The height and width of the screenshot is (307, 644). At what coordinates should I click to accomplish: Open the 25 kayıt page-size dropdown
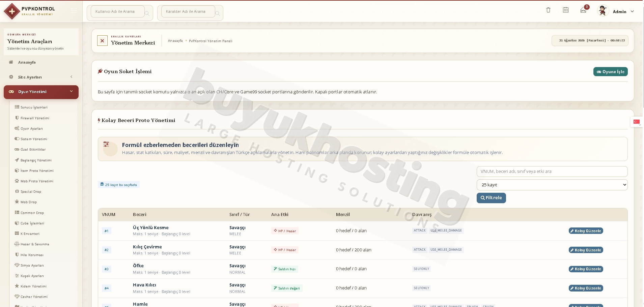coord(552,185)
